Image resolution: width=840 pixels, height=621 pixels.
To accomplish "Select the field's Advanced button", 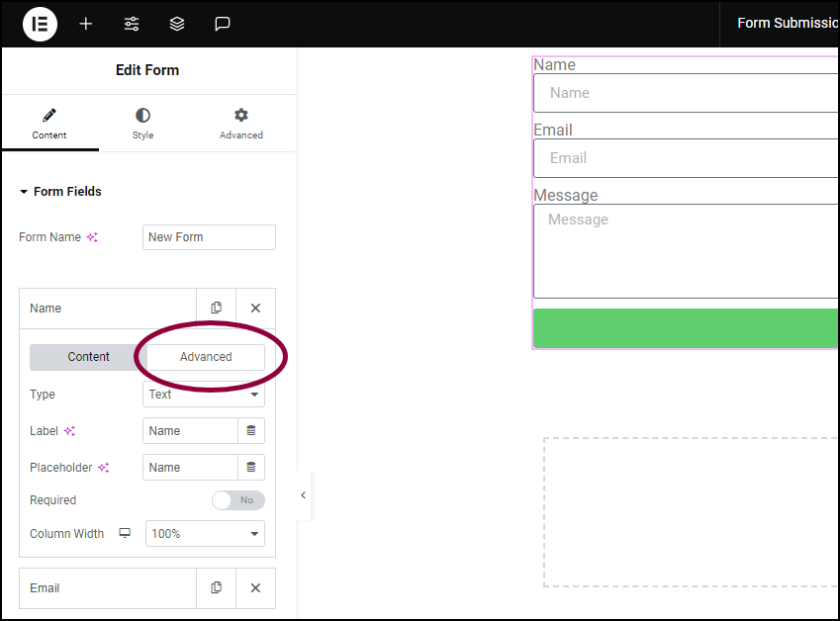I will click(206, 357).
